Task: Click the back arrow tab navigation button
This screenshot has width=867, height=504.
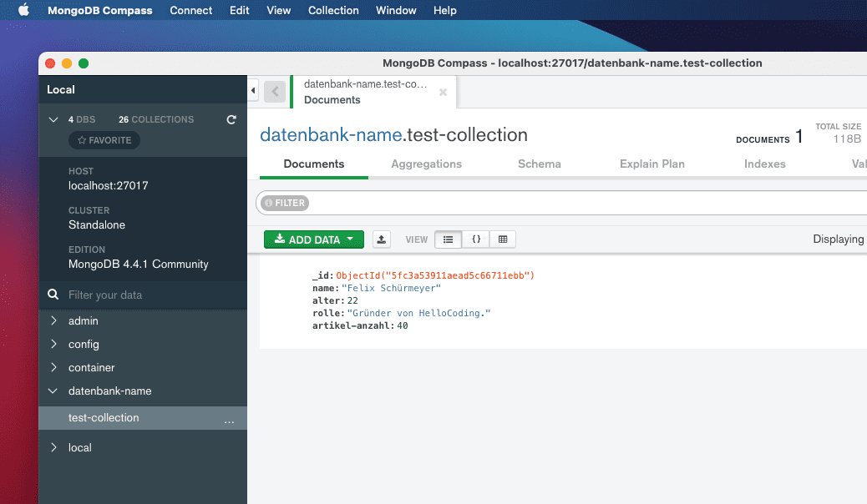Action: (x=275, y=92)
